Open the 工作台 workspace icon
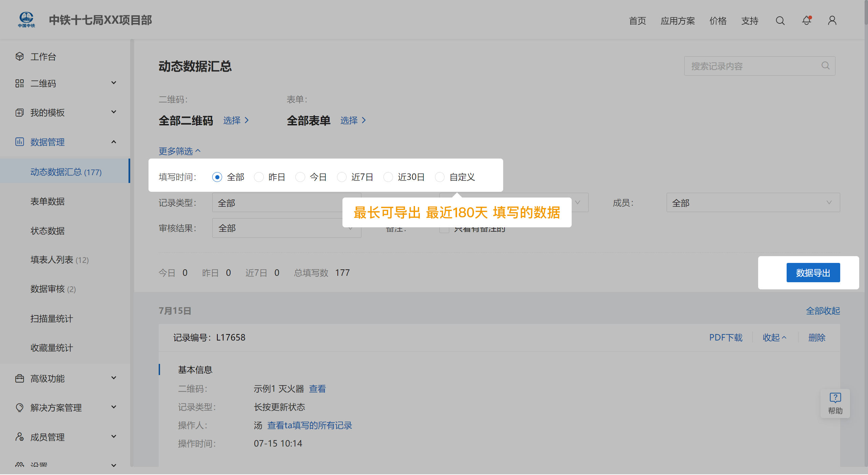Screen dimensions: 868x475 coord(19,57)
